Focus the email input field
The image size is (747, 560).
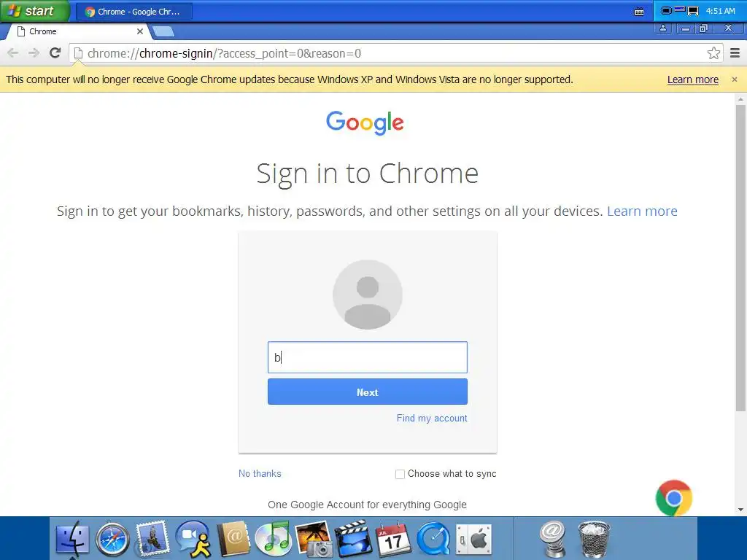368,357
